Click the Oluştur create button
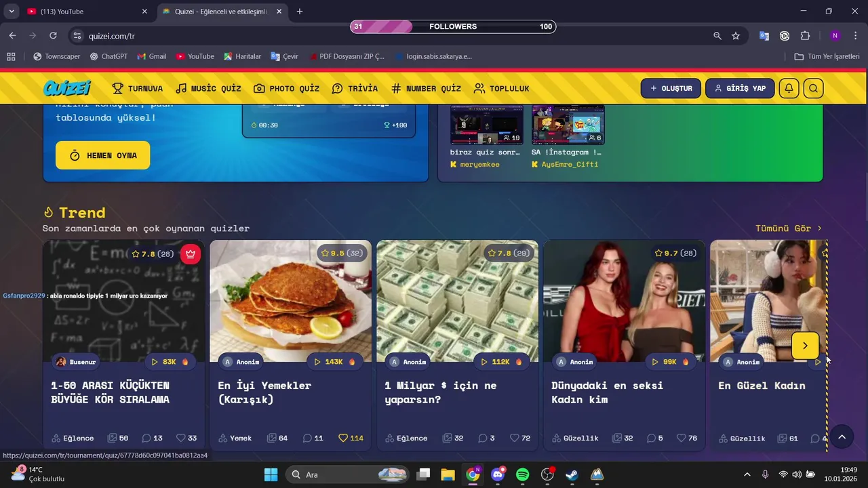868x488 pixels. coord(671,88)
